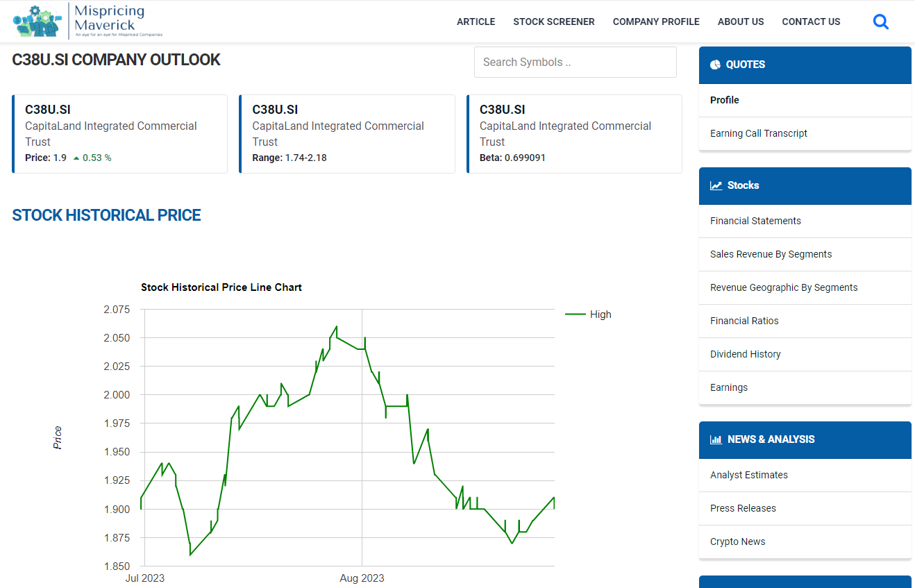Click the Stock Historical Price Line Chart title
Viewport: 915px width, 588px height.
pyautogui.click(x=221, y=287)
